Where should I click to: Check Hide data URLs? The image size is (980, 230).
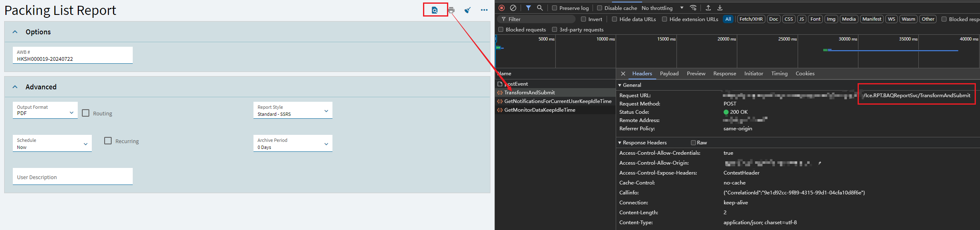[x=614, y=19]
